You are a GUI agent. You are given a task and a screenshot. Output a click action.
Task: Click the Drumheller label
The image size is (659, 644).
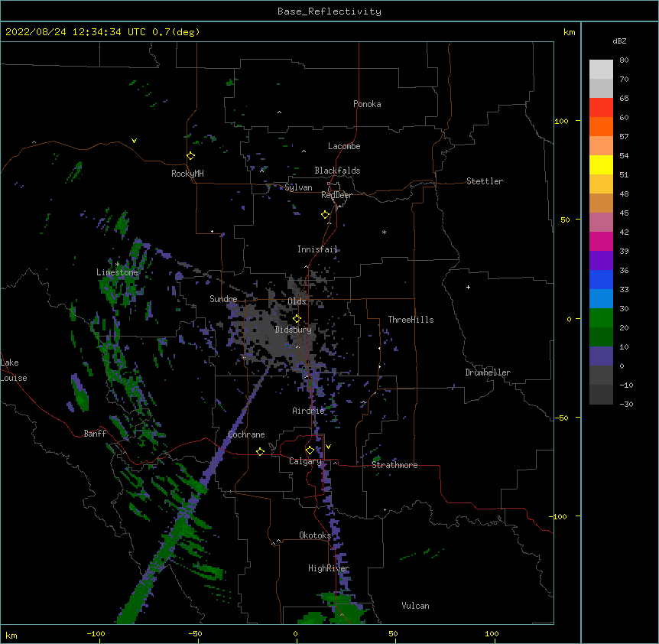click(x=488, y=372)
